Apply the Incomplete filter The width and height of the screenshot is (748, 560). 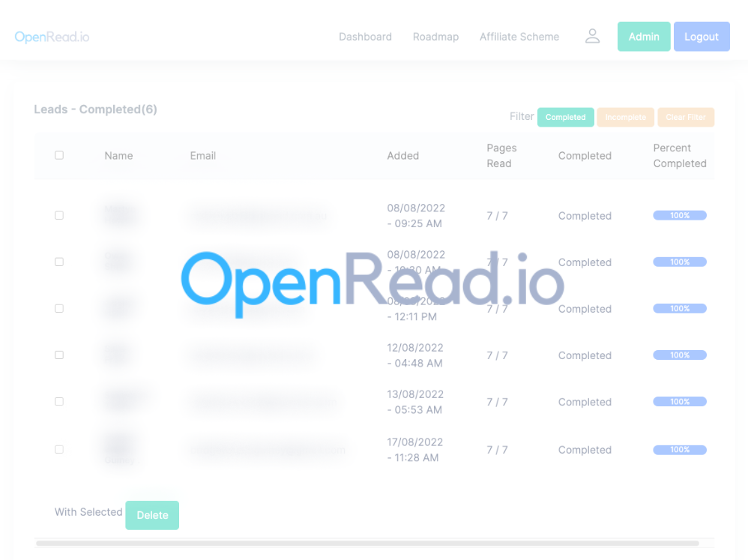point(625,118)
